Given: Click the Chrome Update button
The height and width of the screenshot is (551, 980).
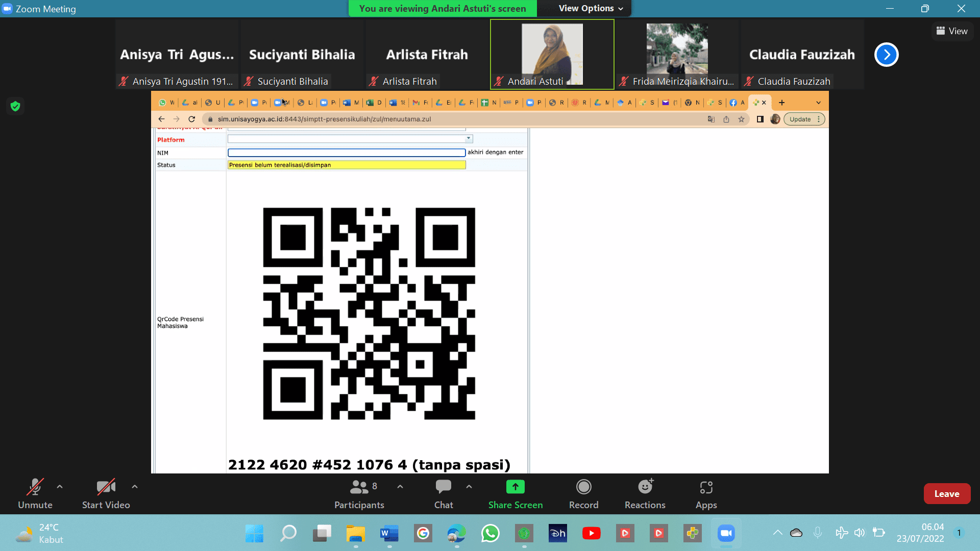Looking at the screenshot, I should 804,119.
